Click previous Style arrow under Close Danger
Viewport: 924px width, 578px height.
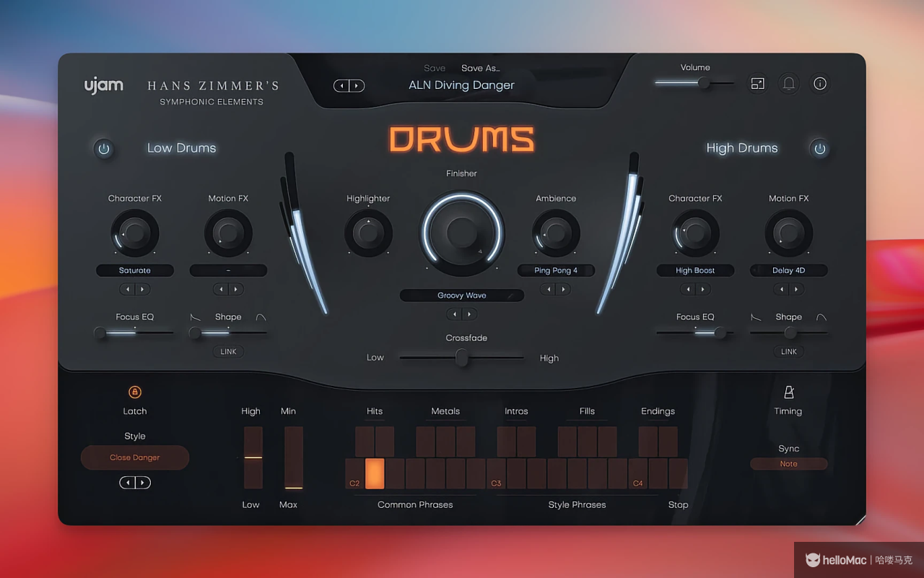pyautogui.click(x=127, y=483)
